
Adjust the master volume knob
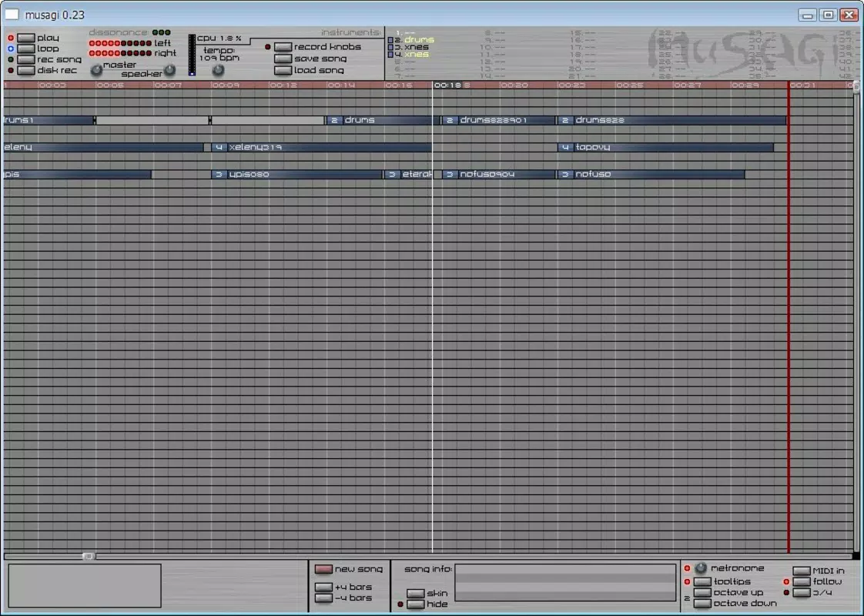[x=96, y=70]
